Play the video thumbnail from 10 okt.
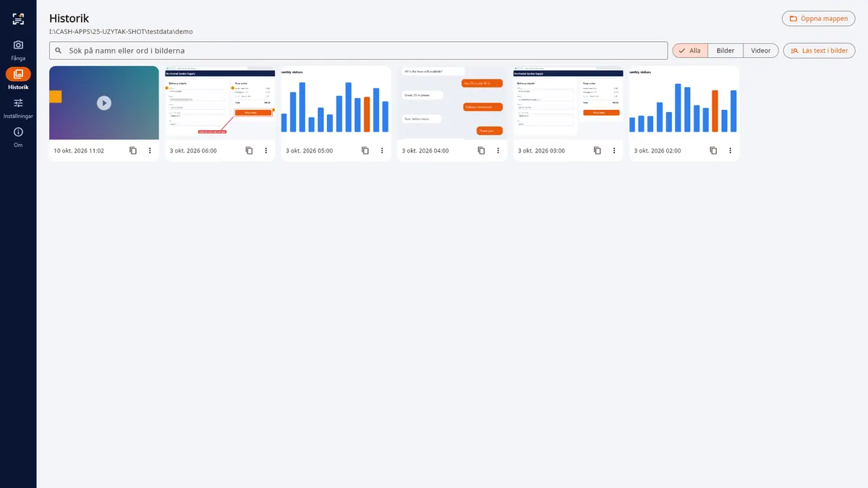868x488 pixels. (104, 103)
